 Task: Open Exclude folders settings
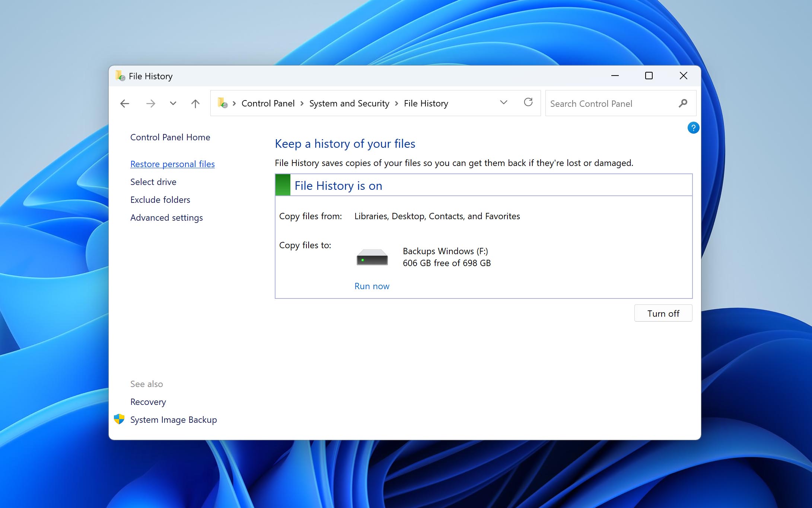160,199
